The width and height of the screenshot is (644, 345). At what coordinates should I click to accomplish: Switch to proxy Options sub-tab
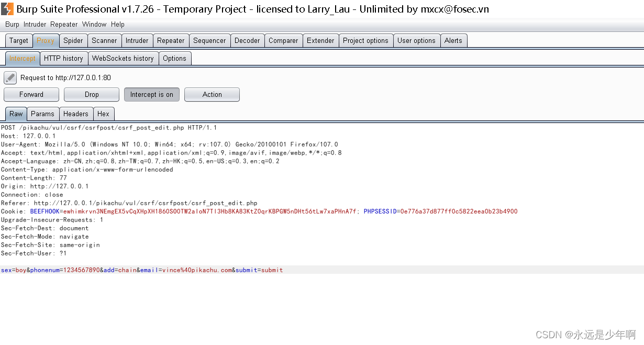(174, 59)
